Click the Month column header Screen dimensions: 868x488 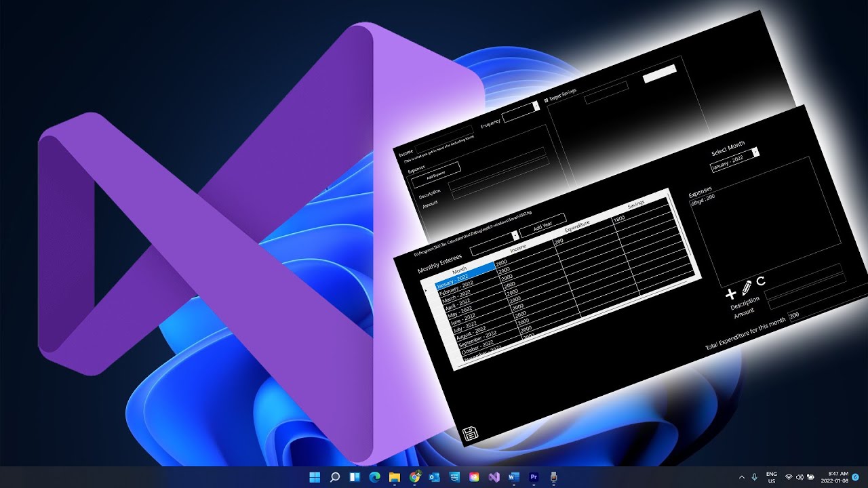click(460, 268)
